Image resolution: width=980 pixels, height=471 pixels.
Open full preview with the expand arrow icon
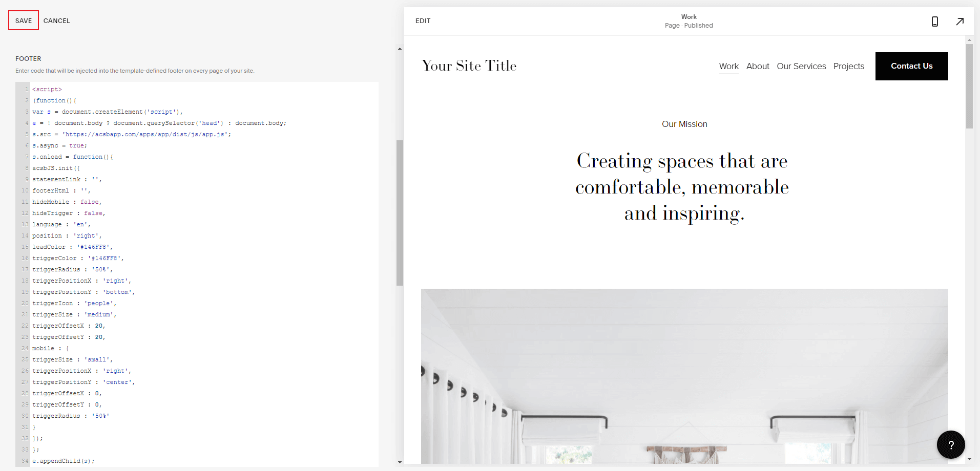click(x=960, y=22)
